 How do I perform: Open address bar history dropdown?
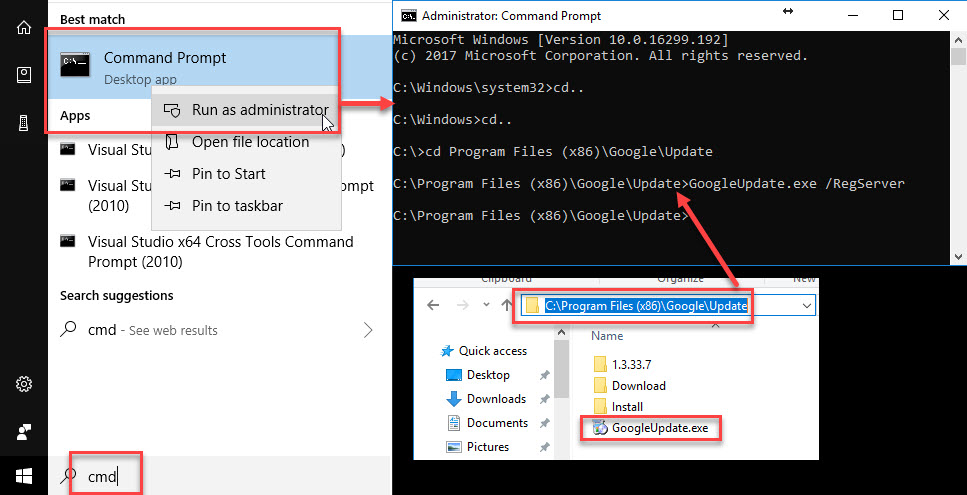(x=807, y=305)
